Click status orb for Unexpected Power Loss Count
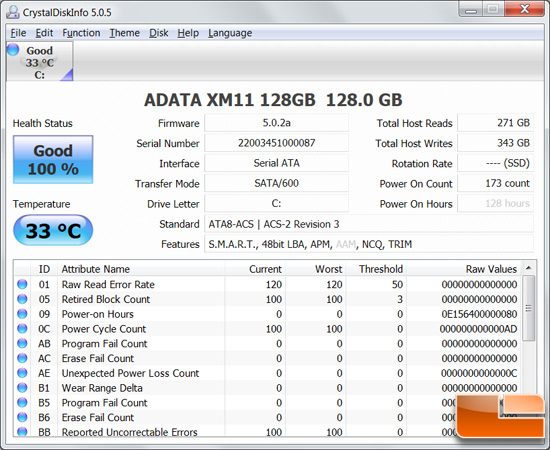Screen dimensions: 550x450 point(22,373)
